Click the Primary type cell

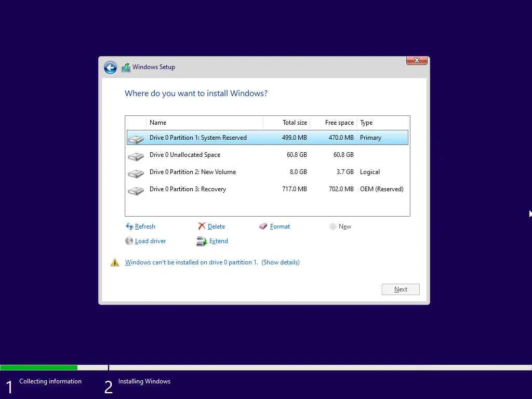370,137
